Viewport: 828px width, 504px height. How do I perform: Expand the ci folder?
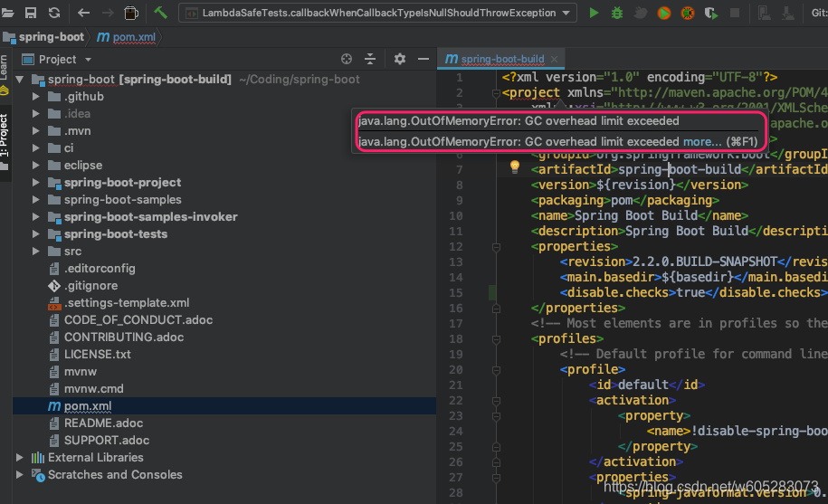pyautogui.click(x=36, y=147)
